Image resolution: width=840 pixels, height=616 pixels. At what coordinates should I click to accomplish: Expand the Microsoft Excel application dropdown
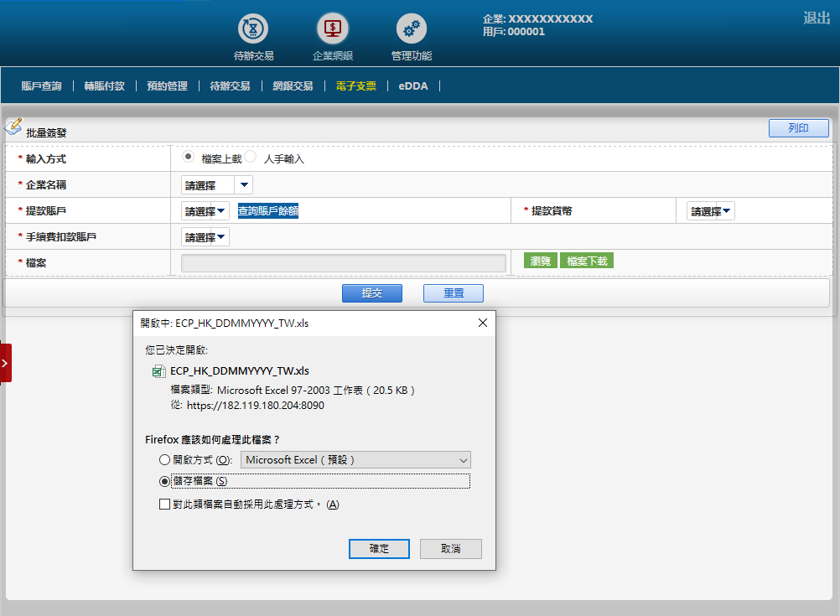tap(355, 460)
